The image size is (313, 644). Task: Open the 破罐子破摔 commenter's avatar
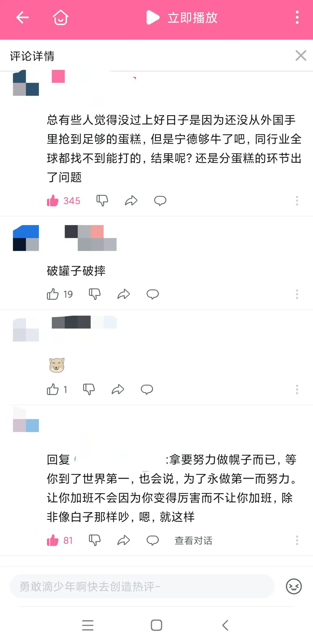click(x=26, y=238)
